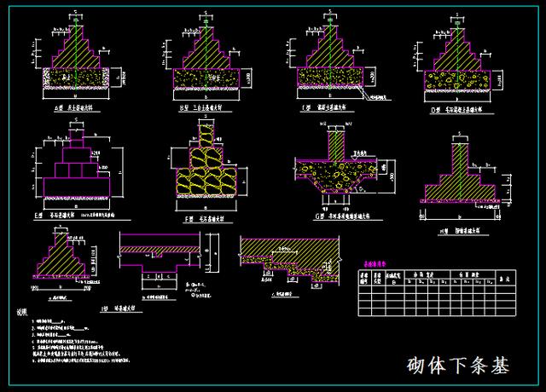This screenshot has width=546, height=392.
Task: Select the F型 rubble stone foundation drawing
Action: pyautogui.click(x=209, y=163)
